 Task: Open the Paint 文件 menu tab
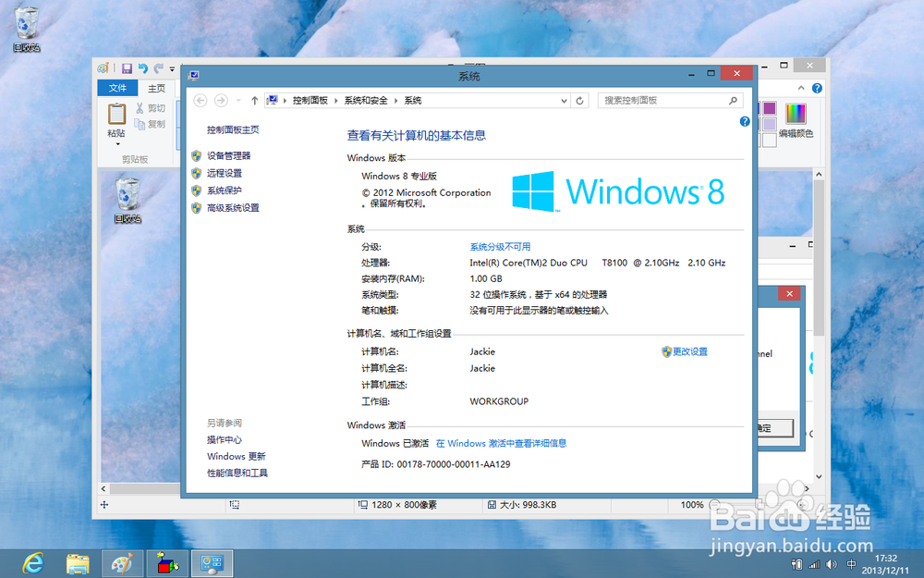coord(117,88)
